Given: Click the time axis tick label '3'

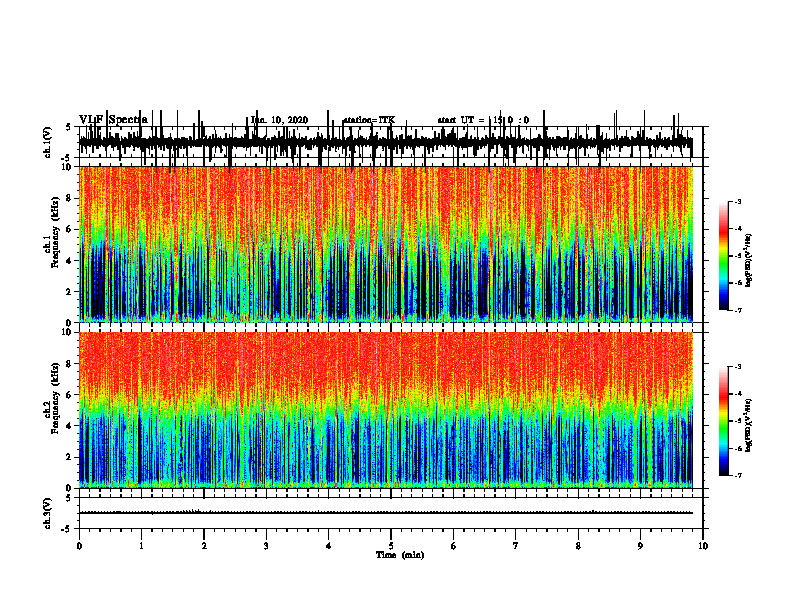Looking at the screenshot, I should pyautogui.click(x=266, y=546).
